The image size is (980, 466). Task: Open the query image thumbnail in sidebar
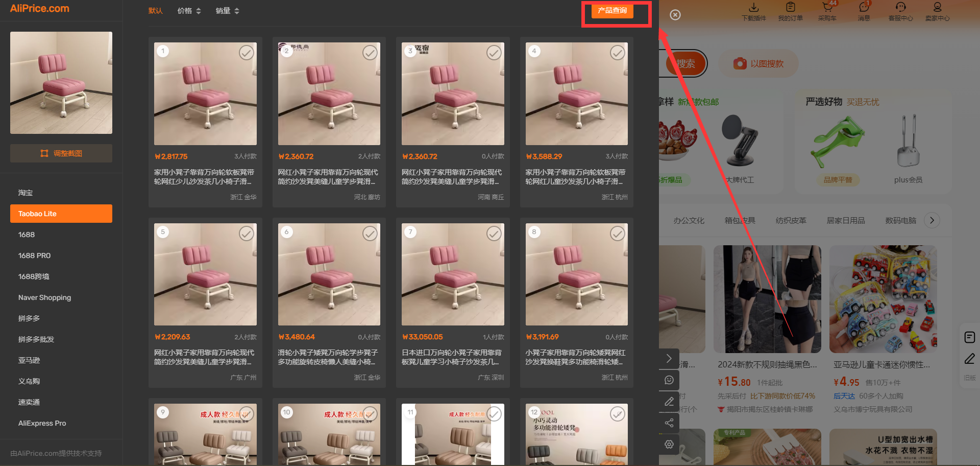61,83
